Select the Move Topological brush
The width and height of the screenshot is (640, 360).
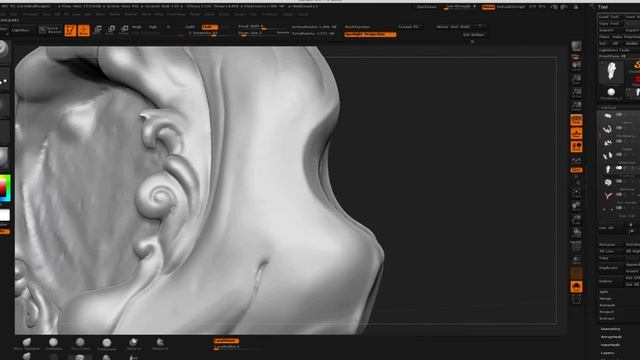[x=27, y=344]
